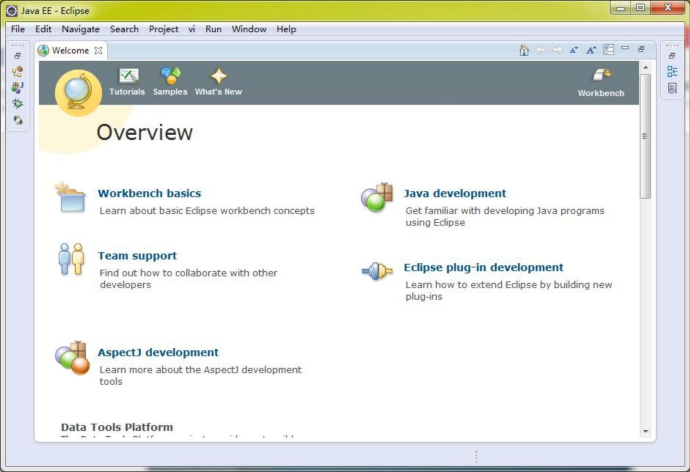The image size is (690, 472).
Task: Magnify welcome page font size
Action: click(x=591, y=50)
